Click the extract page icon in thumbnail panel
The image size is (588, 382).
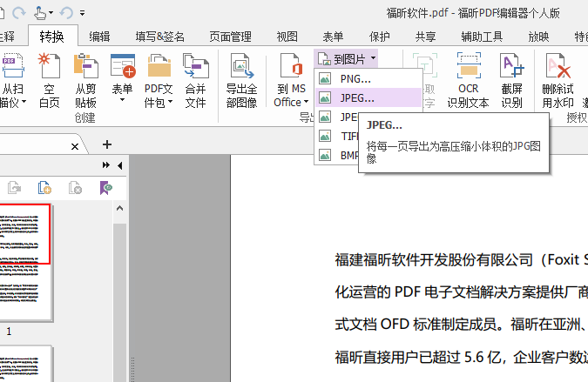pyautogui.click(x=14, y=188)
